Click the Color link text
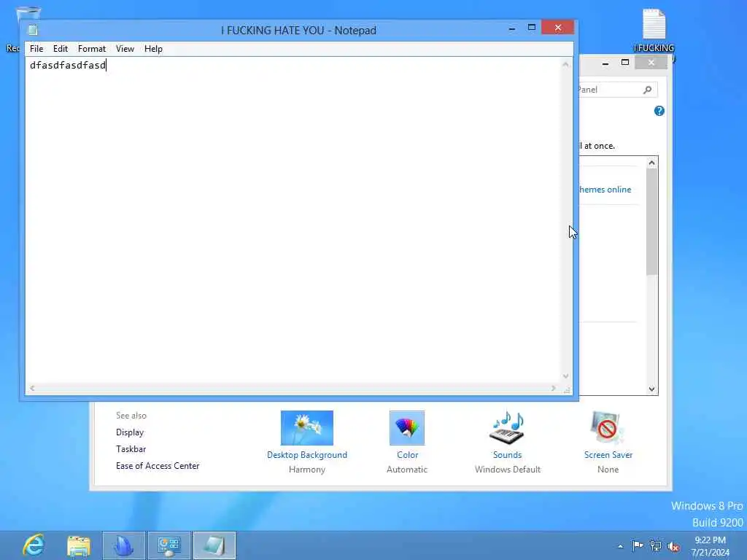 (407, 455)
